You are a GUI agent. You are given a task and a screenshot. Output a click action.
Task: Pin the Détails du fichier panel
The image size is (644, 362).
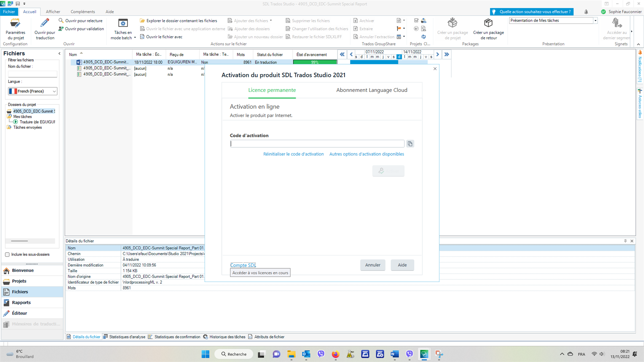click(x=625, y=241)
